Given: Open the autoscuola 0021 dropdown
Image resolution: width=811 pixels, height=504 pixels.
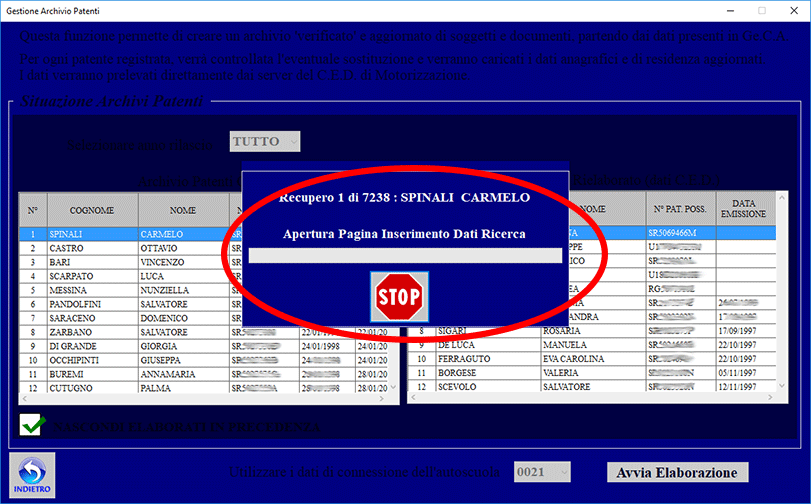Looking at the screenshot, I should (542, 472).
